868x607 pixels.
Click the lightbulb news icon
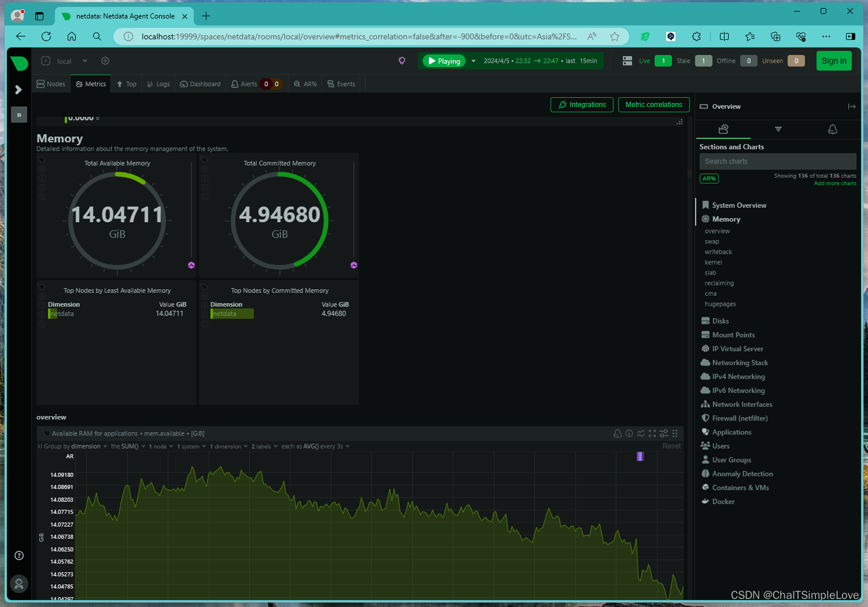(x=402, y=61)
